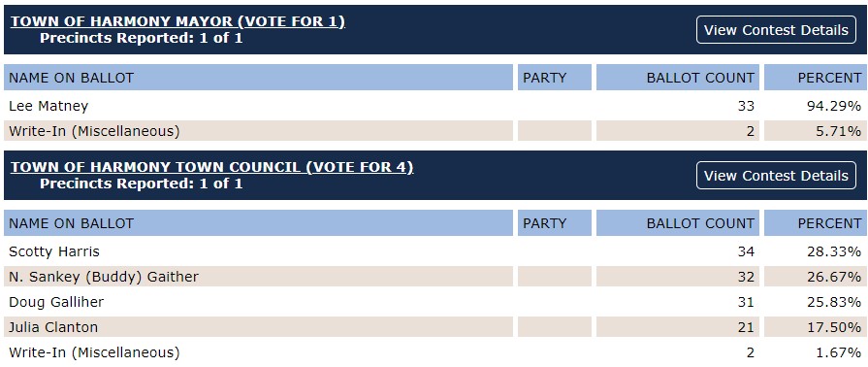This screenshot has height=367, width=868.
Task: Follow the Town of Harmony Town Council link
Action: (x=212, y=167)
